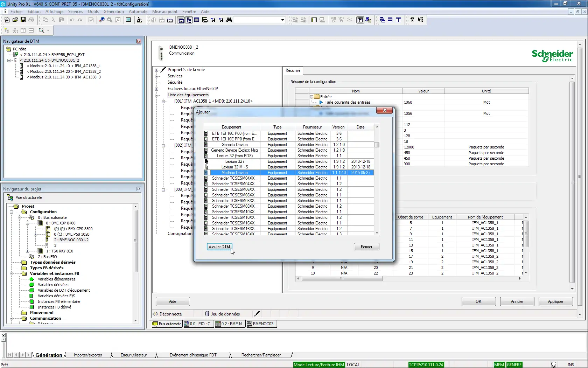The height and width of the screenshot is (368, 588).
Task: Collapse [001] IFM_AC1358_1 device node
Action: coord(163,101)
